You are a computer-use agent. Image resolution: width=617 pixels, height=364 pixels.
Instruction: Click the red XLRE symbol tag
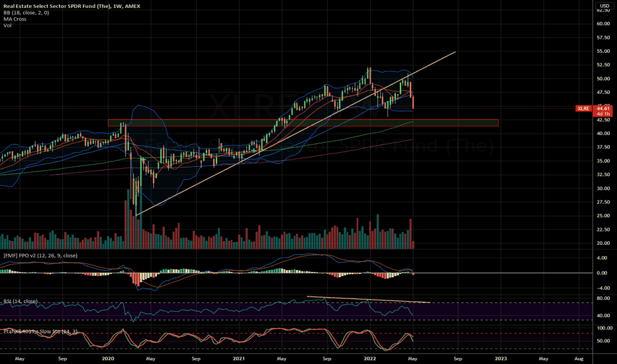[583, 109]
